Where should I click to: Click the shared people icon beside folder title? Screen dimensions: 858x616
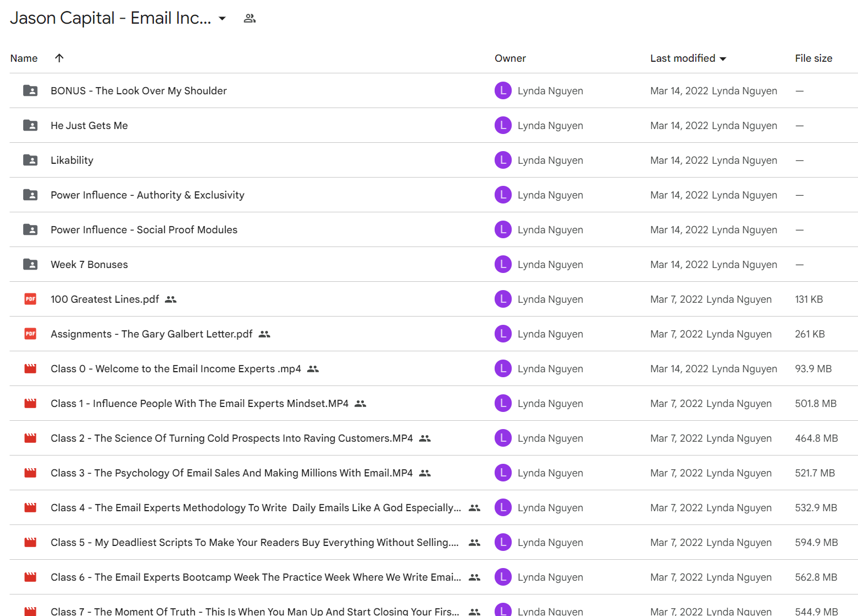coord(250,18)
